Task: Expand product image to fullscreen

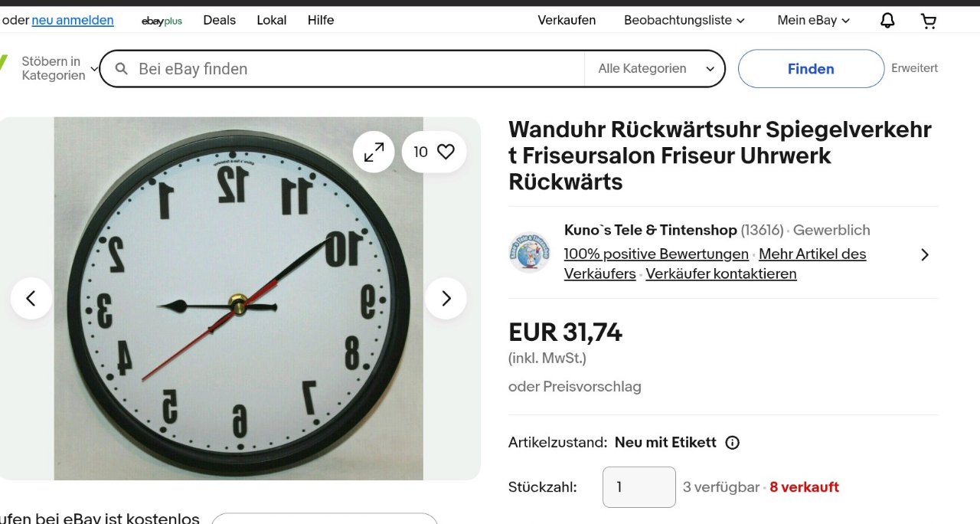Action: (374, 152)
